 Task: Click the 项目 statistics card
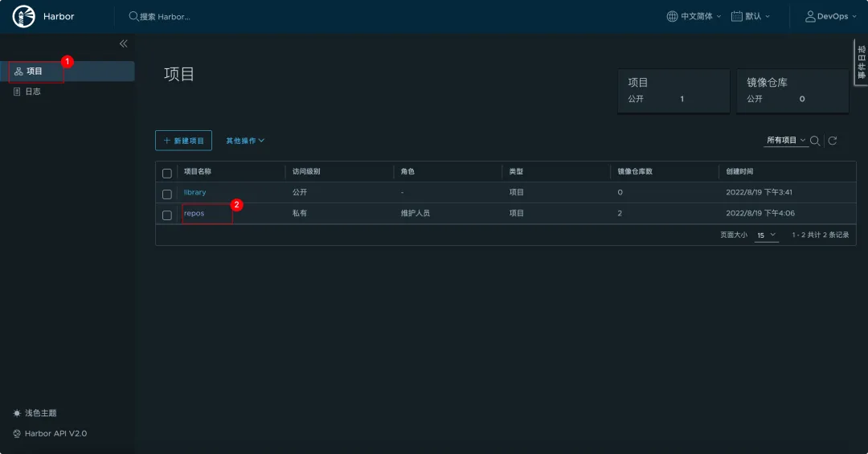674,92
